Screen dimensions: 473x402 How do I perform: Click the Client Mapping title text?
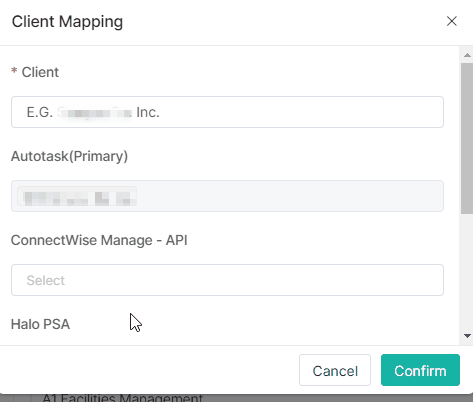coord(67,22)
